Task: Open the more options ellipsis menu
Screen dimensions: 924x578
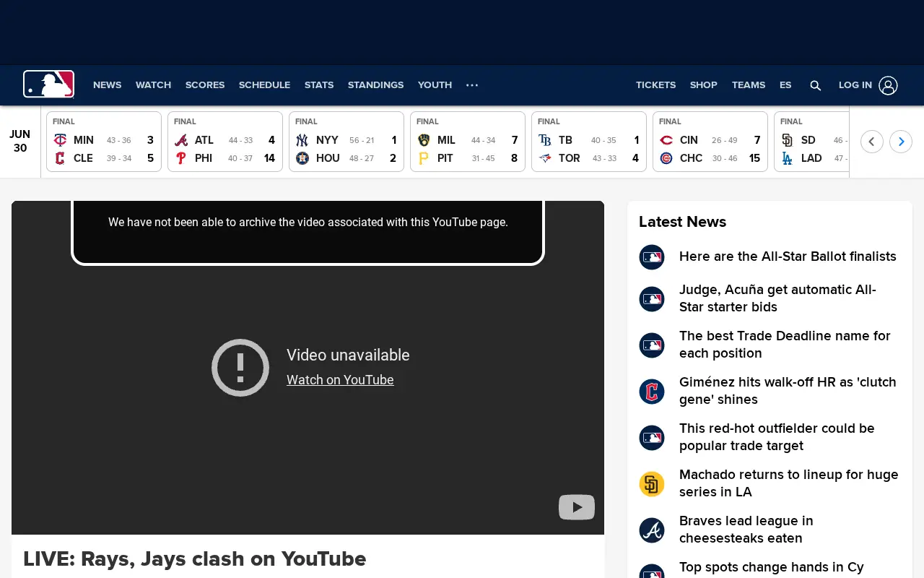Action: click(472, 85)
